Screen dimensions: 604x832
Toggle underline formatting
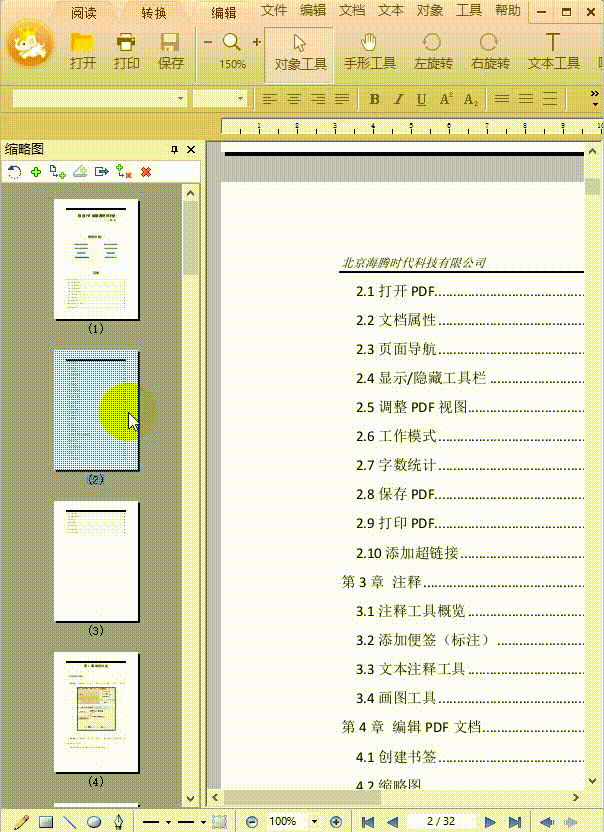point(421,99)
